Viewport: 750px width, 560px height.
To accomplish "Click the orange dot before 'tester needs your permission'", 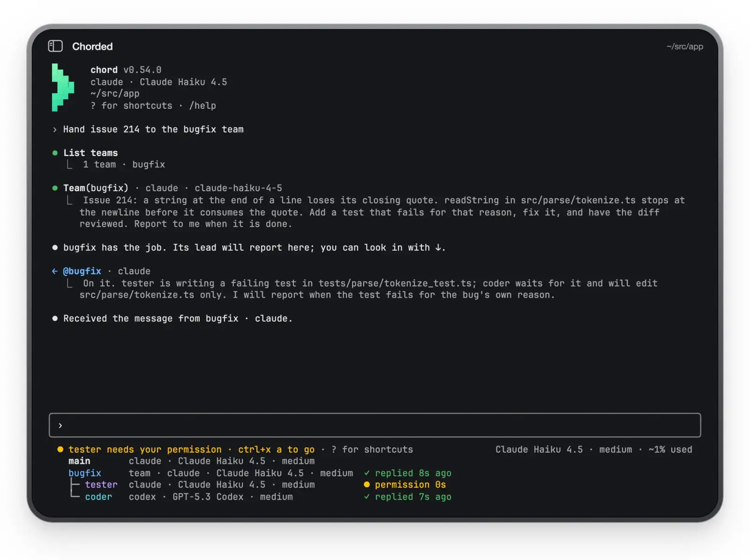I will (60, 449).
